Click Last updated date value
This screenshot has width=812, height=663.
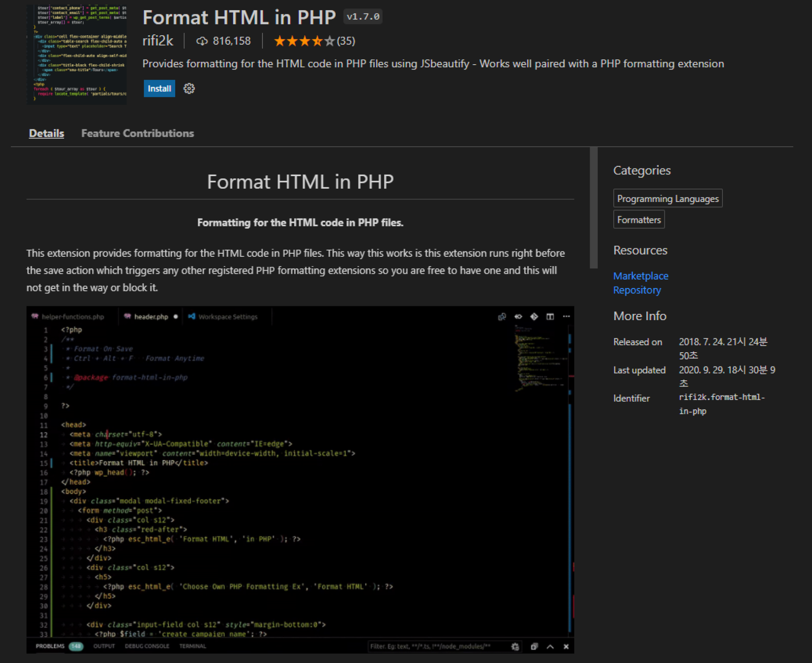[726, 377]
